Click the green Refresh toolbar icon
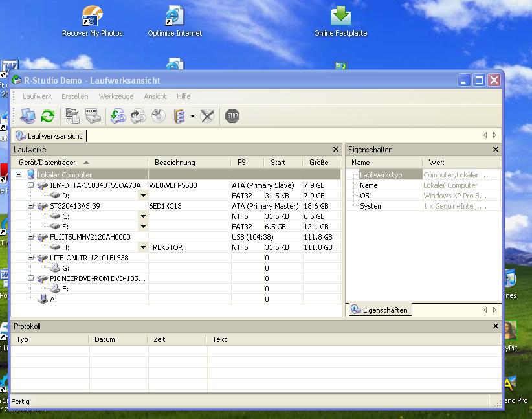Image resolution: width=532 pixels, height=419 pixels. click(48, 116)
